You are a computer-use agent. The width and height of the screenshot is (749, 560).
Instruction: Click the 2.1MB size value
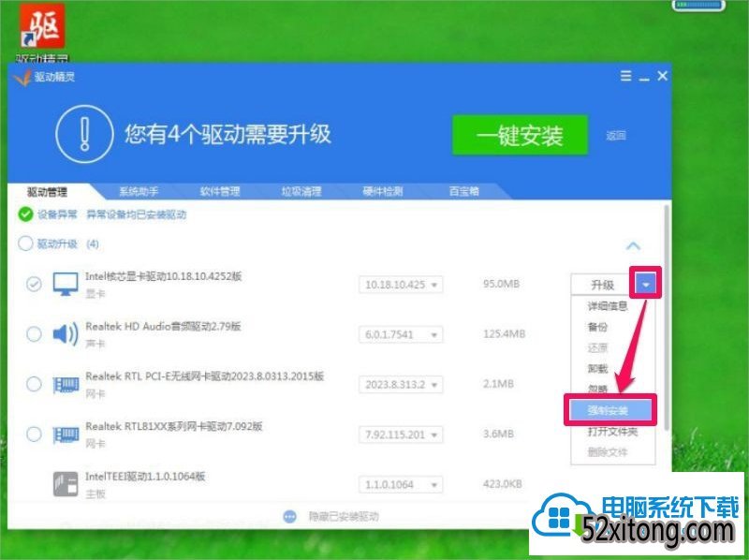(498, 384)
